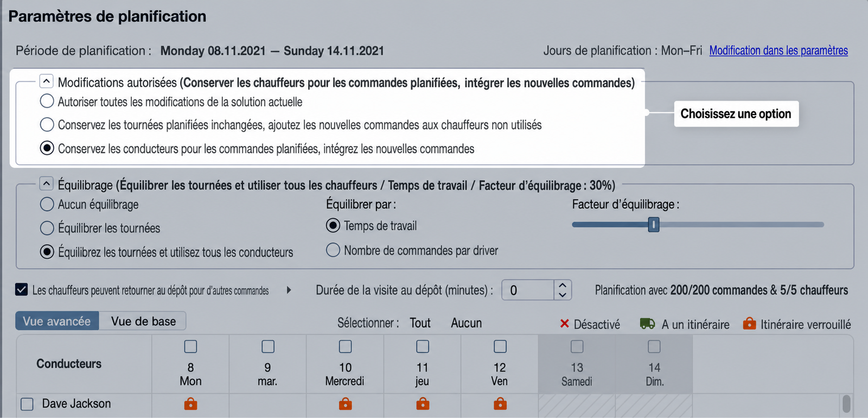This screenshot has width=868, height=418.
Task: Click the Facteur d'équilibrage slider handle
Action: tap(654, 224)
